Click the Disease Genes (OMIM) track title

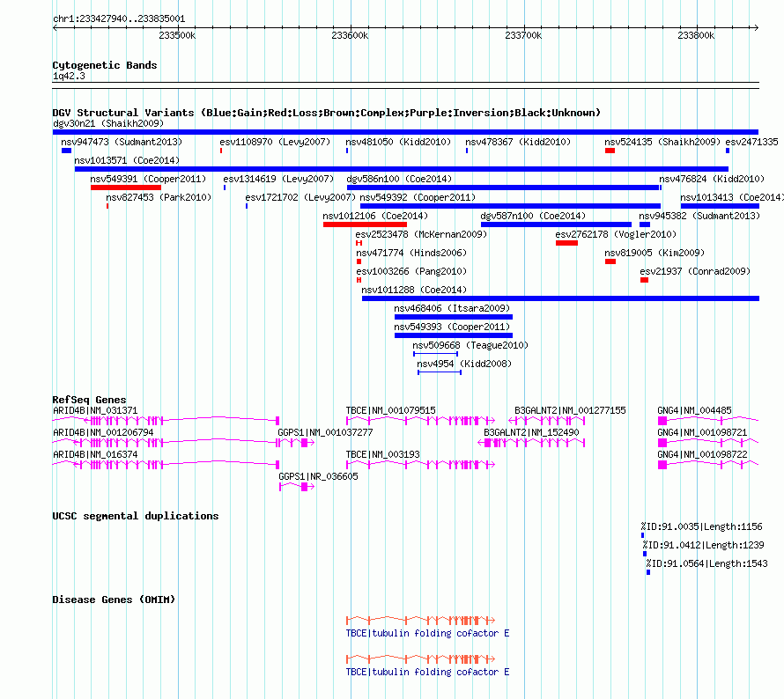pyautogui.click(x=114, y=600)
